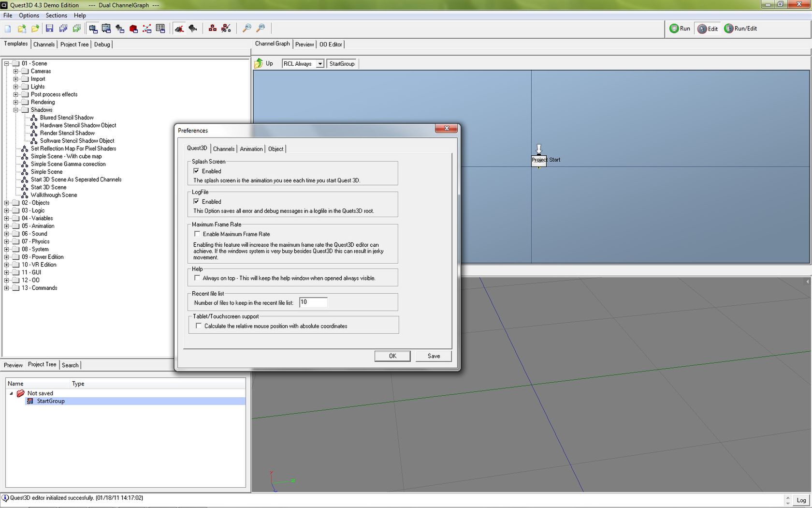Viewport: 812px width, 508px height.
Task: Click OK in the Preferences dialog
Action: (x=392, y=356)
